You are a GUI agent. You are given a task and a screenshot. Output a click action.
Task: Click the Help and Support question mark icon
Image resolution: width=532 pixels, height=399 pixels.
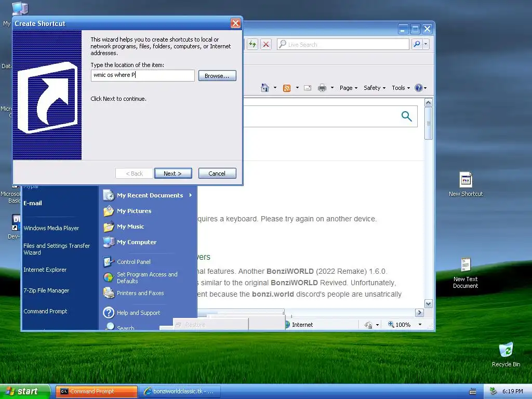point(109,313)
